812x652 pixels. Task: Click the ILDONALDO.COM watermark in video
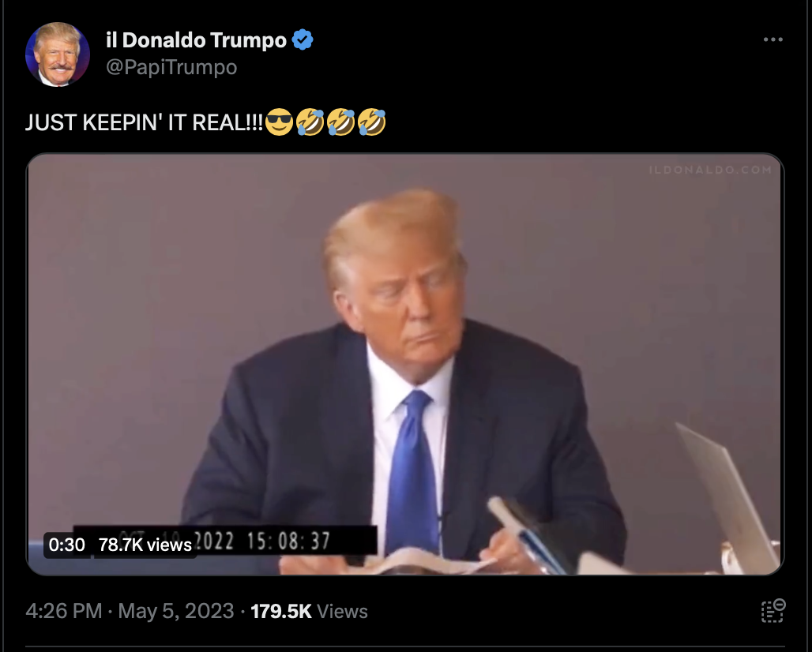click(710, 170)
